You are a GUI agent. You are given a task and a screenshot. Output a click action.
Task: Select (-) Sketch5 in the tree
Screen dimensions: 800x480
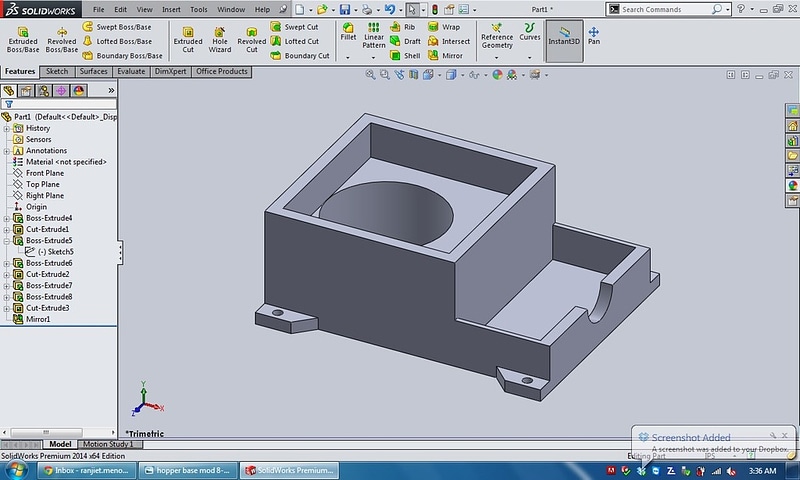coord(49,252)
